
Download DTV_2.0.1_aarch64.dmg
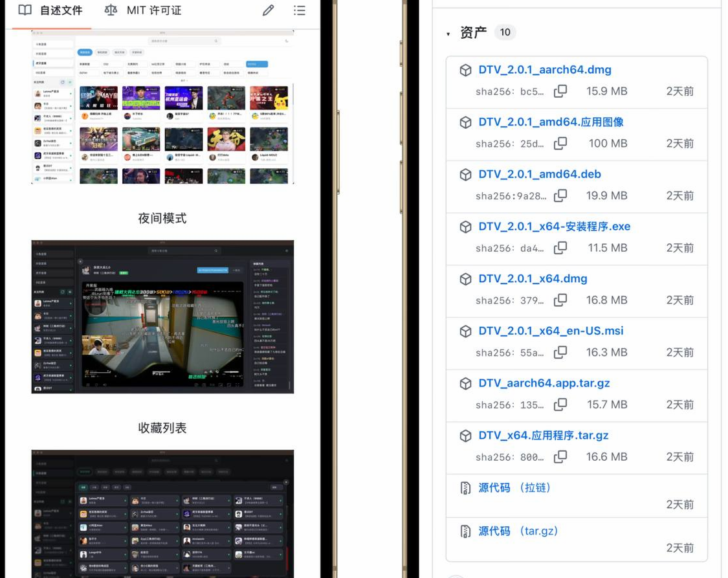pyautogui.click(x=544, y=70)
